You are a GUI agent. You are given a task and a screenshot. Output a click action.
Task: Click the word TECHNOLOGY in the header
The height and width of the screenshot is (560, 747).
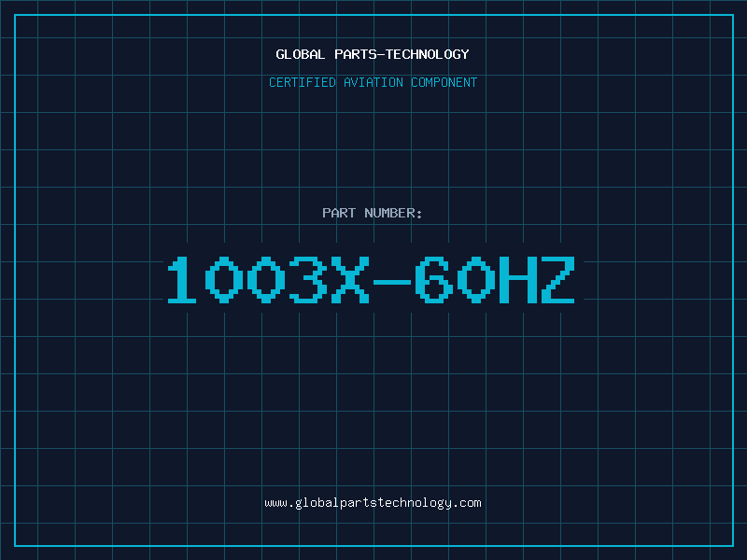[428, 54]
